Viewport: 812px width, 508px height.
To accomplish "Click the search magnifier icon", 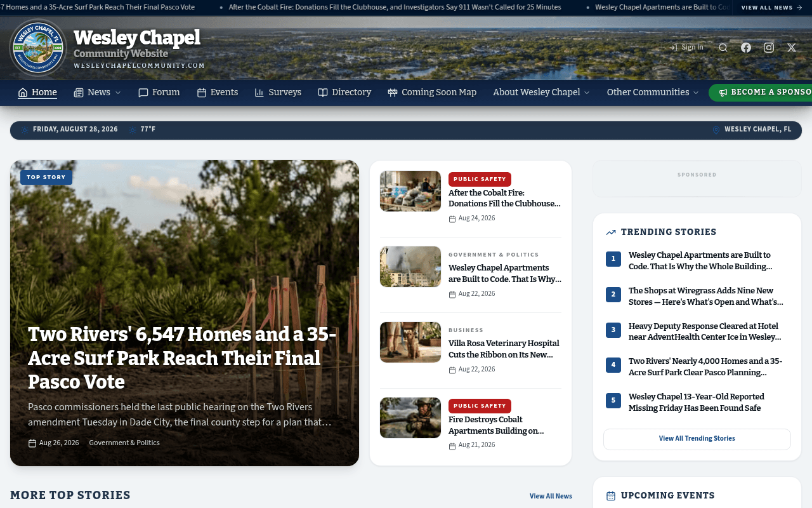I will pyautogui.click(x=723, y=48).
